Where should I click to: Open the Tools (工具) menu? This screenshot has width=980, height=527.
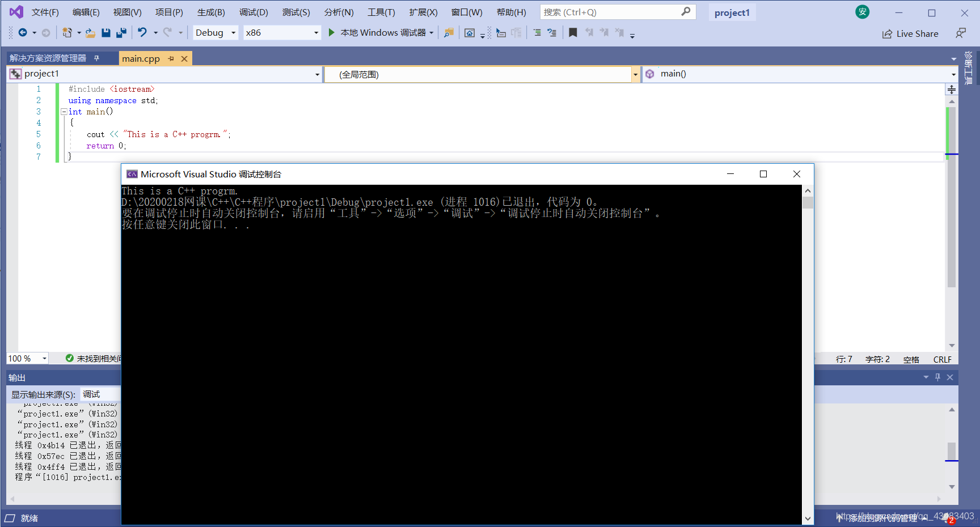[381, 12]
